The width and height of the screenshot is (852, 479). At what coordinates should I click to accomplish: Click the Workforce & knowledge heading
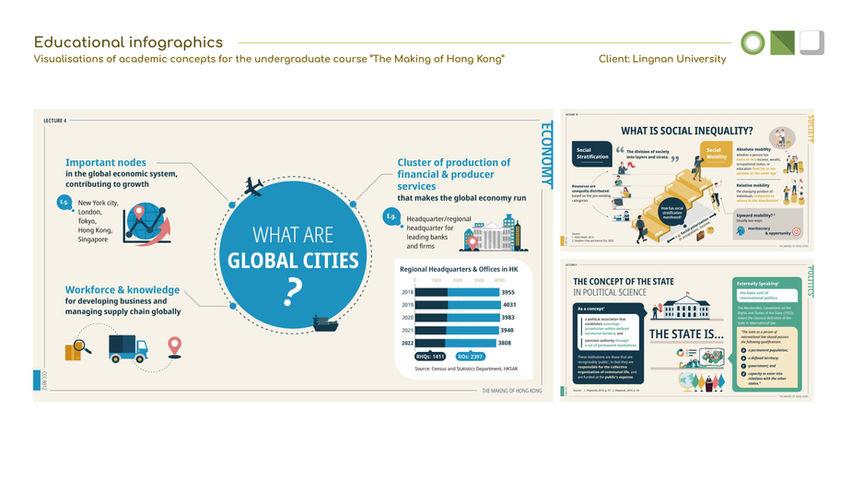[122, 289]
